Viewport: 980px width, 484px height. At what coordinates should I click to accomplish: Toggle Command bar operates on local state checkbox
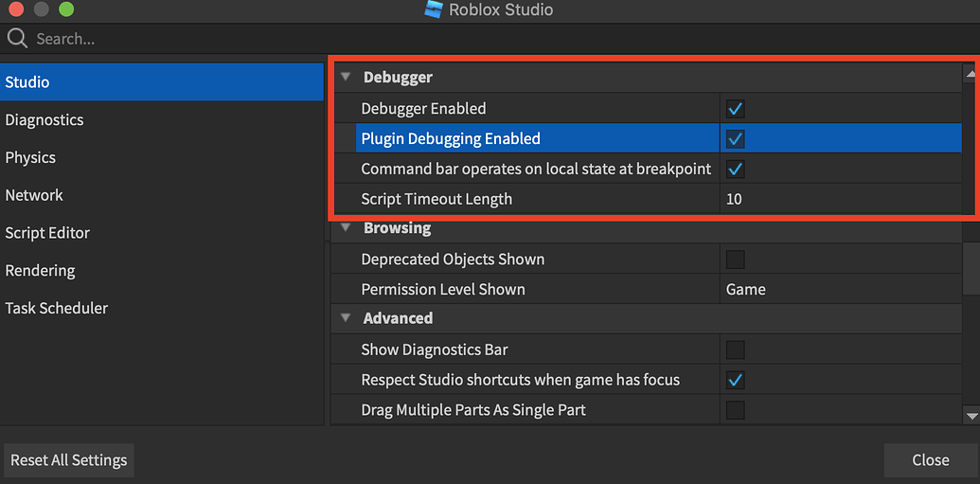pos(735,169)
